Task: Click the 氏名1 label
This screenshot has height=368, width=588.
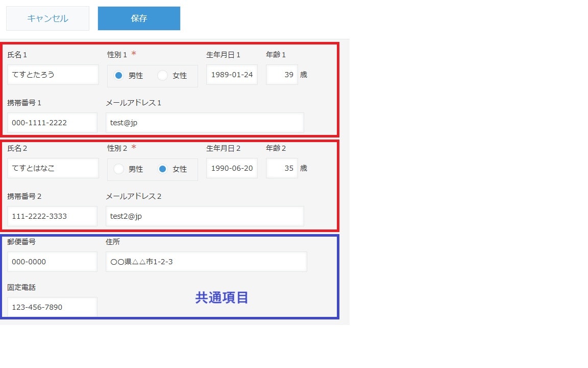Action: [17, 55]
